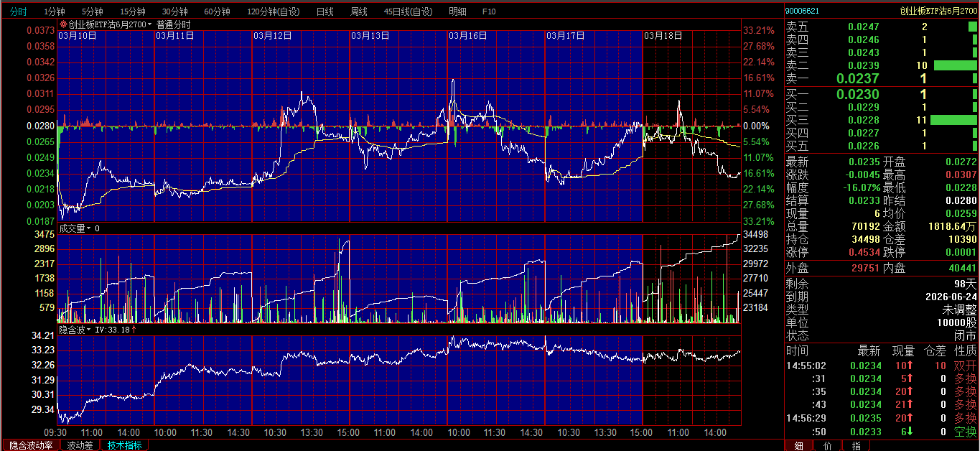The image size is (980, 451).
Task: Click the 0.0280 left axis price label
Action: click(x=41, y=126)
